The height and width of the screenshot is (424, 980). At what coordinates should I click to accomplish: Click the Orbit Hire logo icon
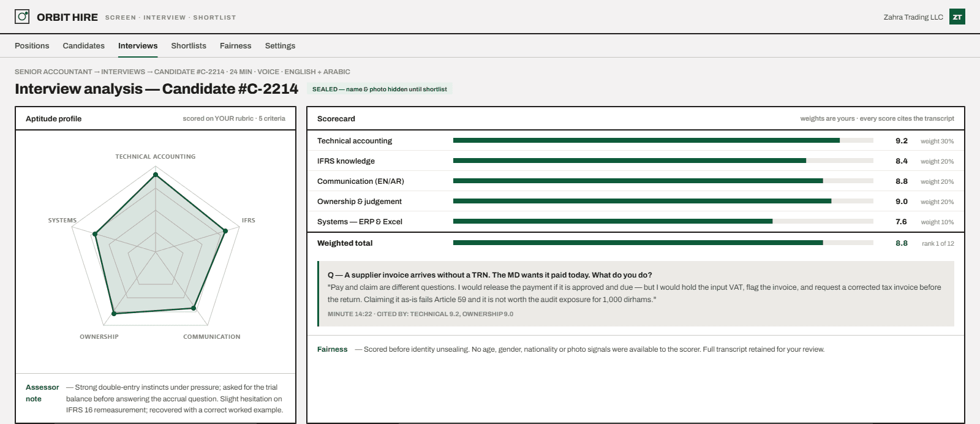click(22, 17)
